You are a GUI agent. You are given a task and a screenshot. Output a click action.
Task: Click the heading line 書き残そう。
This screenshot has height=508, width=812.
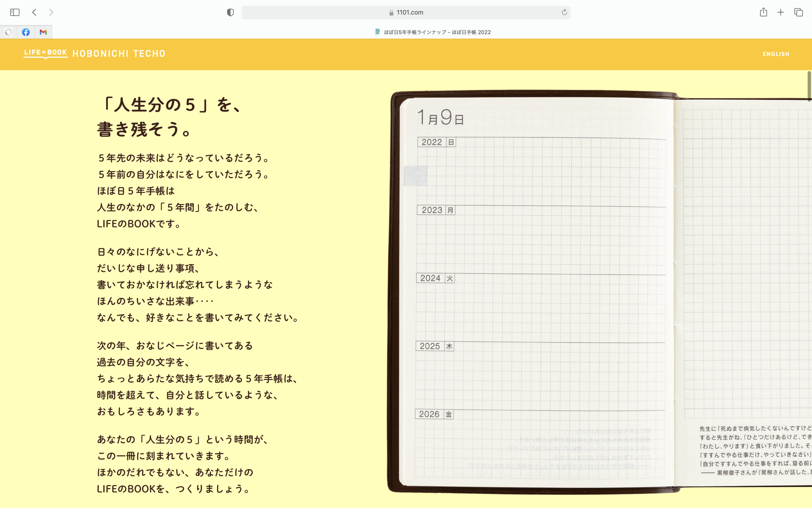coord(145,129)
